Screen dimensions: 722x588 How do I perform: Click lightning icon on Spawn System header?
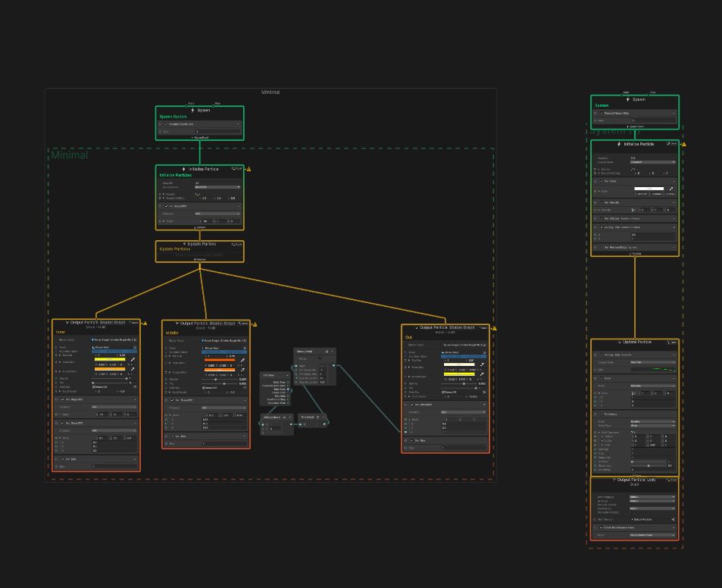click(193, 110)
